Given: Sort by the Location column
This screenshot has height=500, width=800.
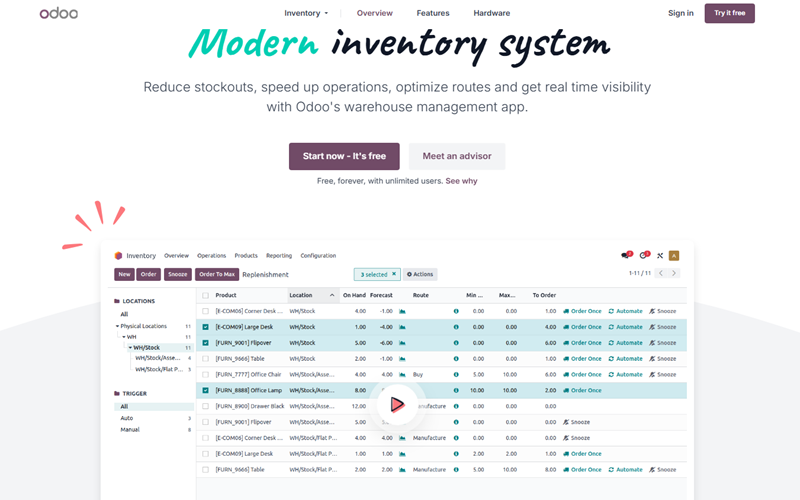Looking at the screenshot, I should [x=311, y=295].
